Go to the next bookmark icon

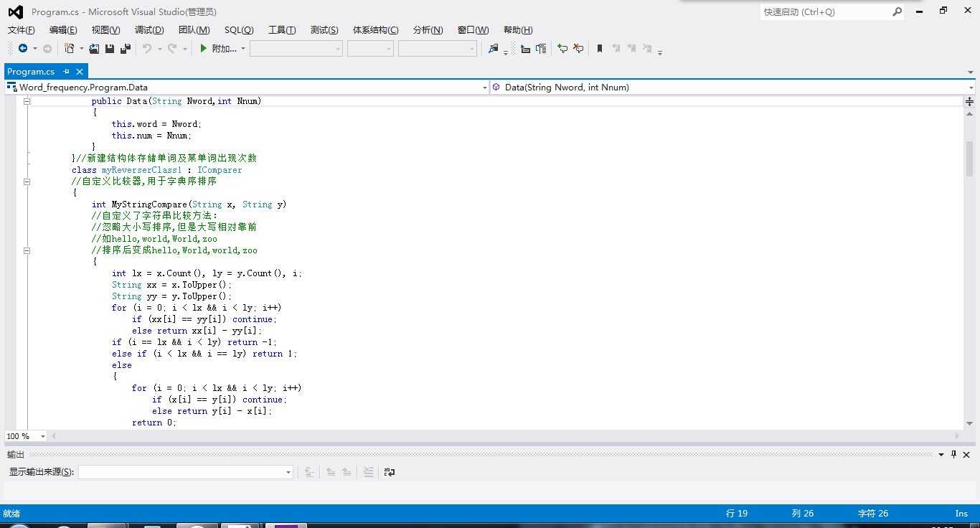631,49
